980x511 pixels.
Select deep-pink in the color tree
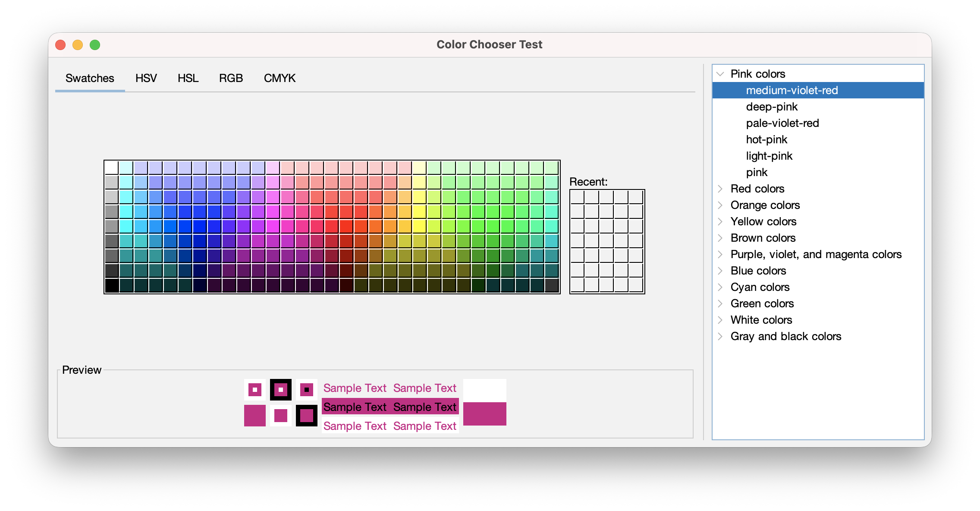point(772,107)
